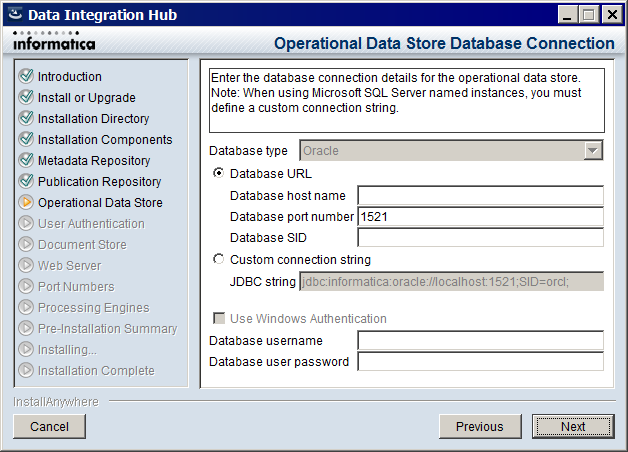Viewport: 628px width, 452px height.
Task: Click the Operational Data Store step label
Action: coord(100,203)
